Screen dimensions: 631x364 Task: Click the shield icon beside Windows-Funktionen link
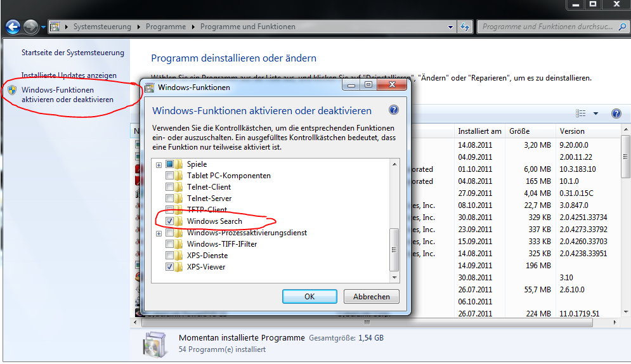tap(12, 90)
